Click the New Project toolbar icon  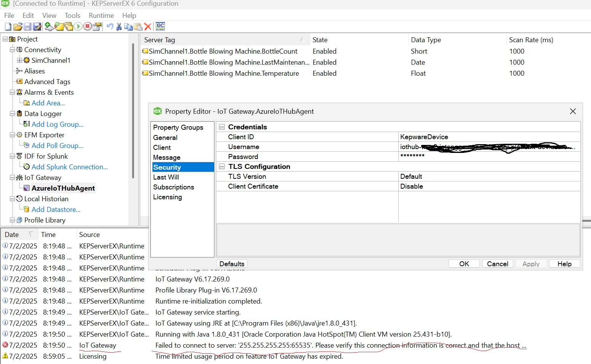click(8, 27)
